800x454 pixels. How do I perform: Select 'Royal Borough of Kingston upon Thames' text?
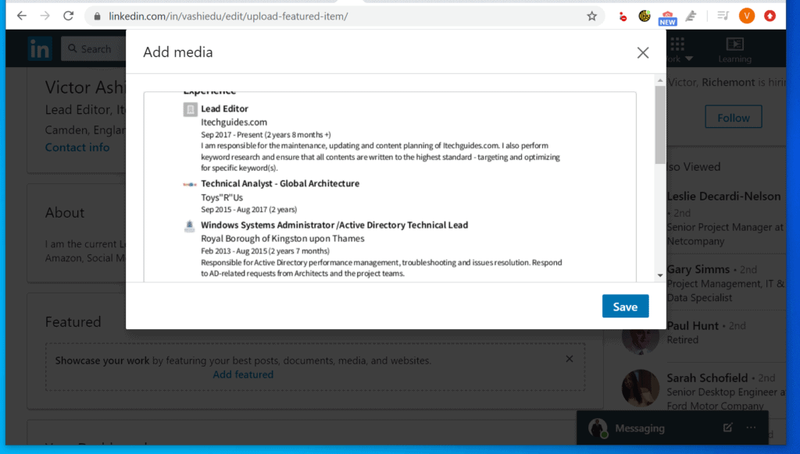(283, 239)
